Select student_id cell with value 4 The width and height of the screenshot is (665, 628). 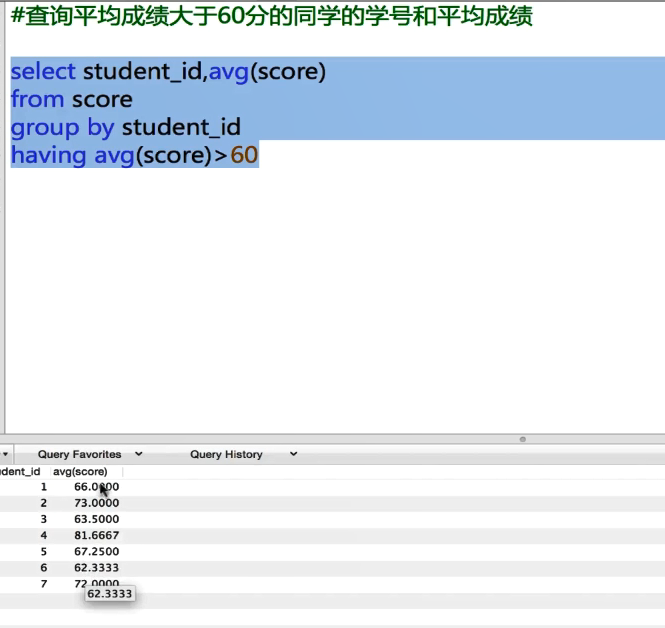pyautogui.click(x=44, y=535)
